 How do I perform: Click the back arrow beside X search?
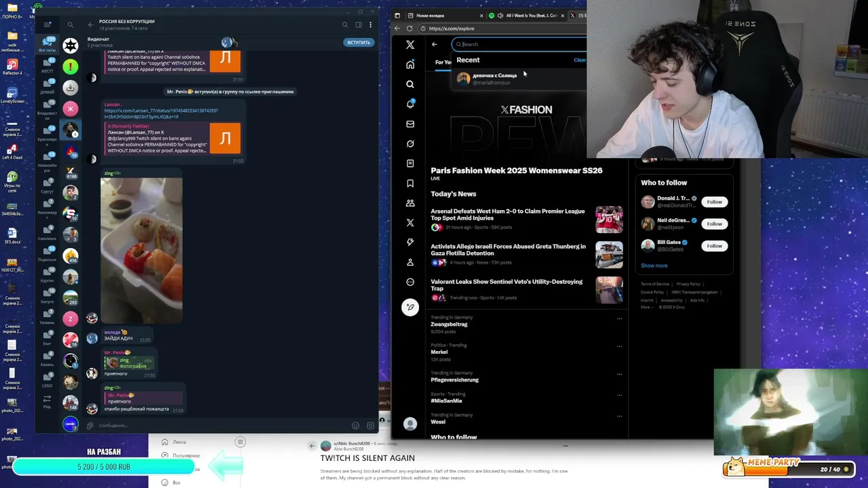(435, 44)
